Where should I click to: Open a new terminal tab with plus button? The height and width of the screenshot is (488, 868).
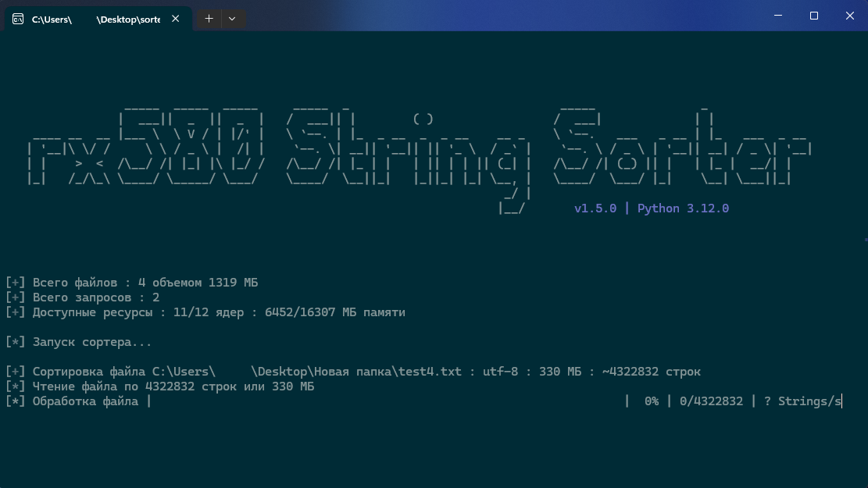(x=209, y=19)
